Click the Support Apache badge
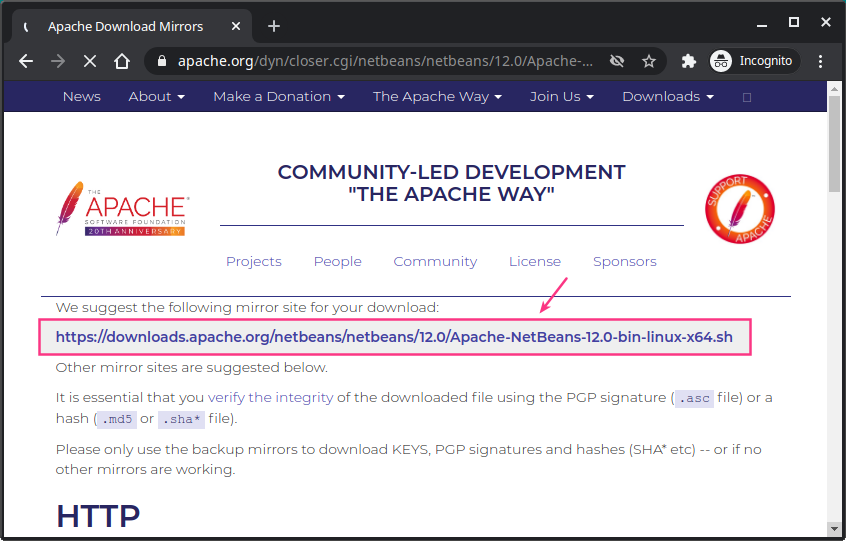The width and height of the screenshot is (846, 541). point(740,209)
